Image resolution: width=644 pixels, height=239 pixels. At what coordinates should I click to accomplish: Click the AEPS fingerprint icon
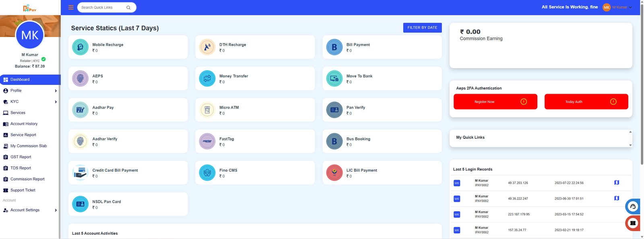80,78
